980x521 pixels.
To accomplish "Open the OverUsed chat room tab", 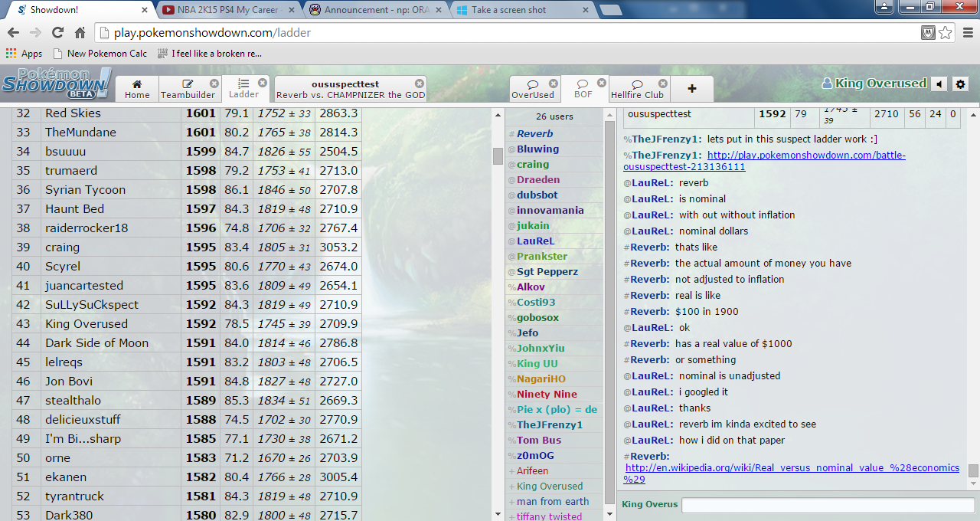I will click(532, 89).
